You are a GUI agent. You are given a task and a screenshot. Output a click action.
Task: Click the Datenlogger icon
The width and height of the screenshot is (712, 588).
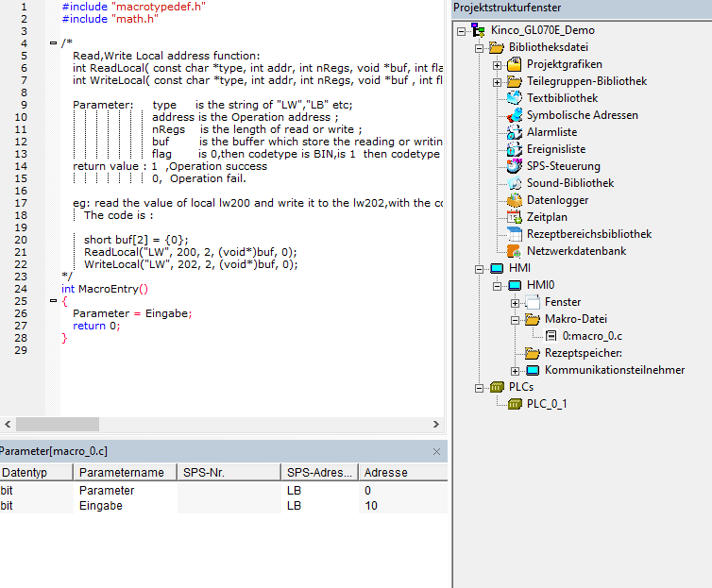click(514, 200)
